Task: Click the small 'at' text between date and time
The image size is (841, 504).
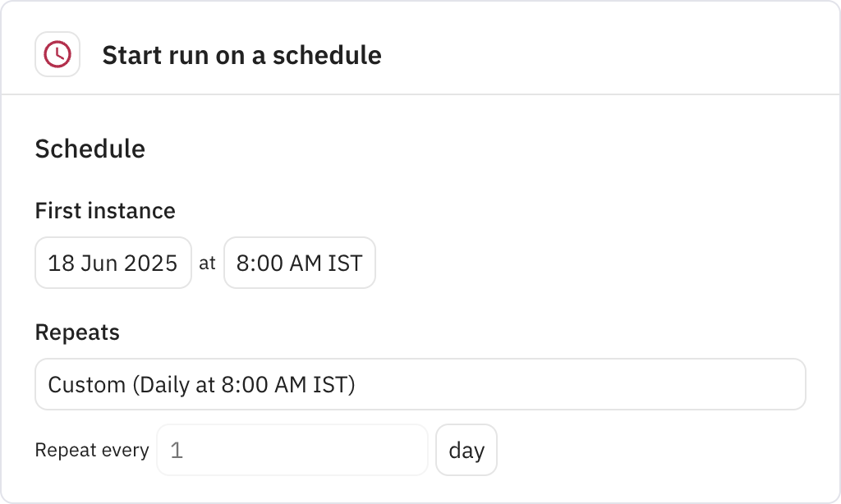Action: pyautogui.click(x=208, y=263)
